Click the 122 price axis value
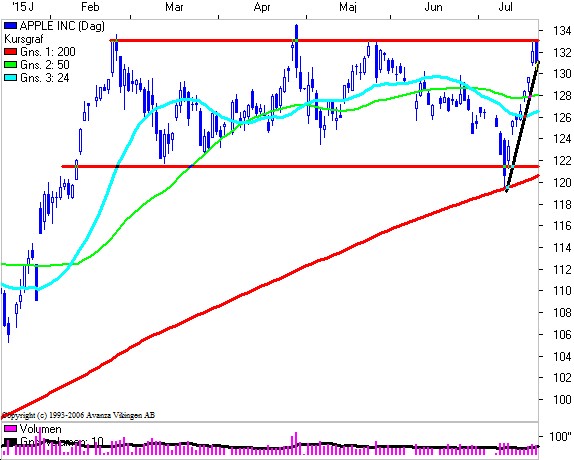The height and width of the screenshot is (460, 574). point(562,161)
